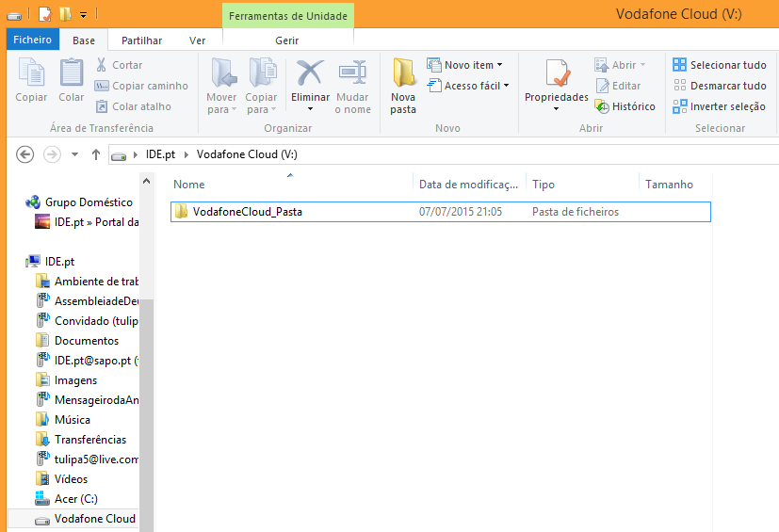Image resolution: width=779 pixels, height=532 pixels.
Task: Open tulipa5@live.com in the navigation pane
Action: tap(88, 459)
